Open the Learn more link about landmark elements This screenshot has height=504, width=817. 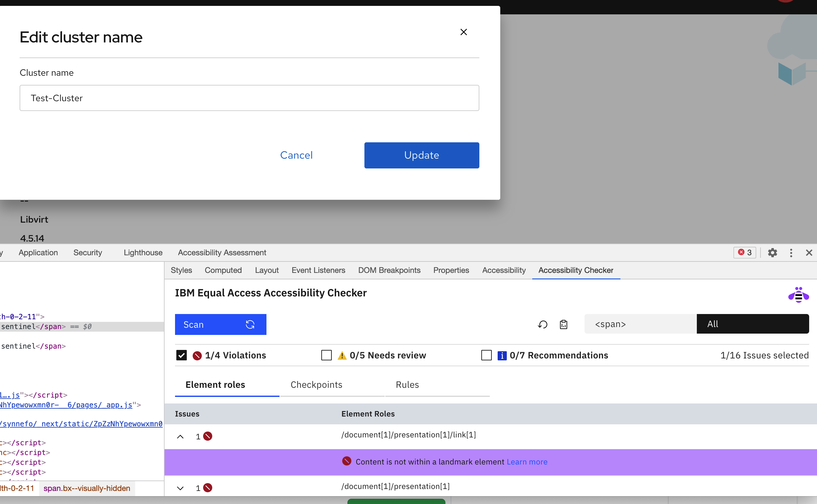(527, 462)
